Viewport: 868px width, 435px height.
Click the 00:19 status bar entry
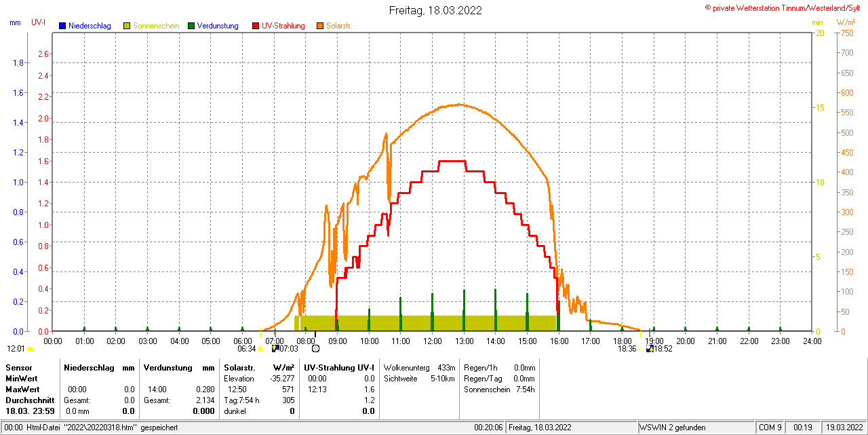804,428
